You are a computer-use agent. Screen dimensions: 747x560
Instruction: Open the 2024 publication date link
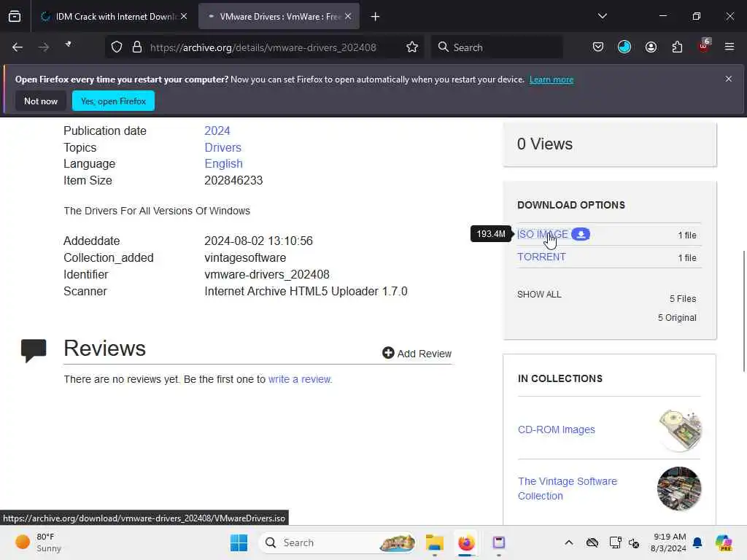tap(217, 131)
